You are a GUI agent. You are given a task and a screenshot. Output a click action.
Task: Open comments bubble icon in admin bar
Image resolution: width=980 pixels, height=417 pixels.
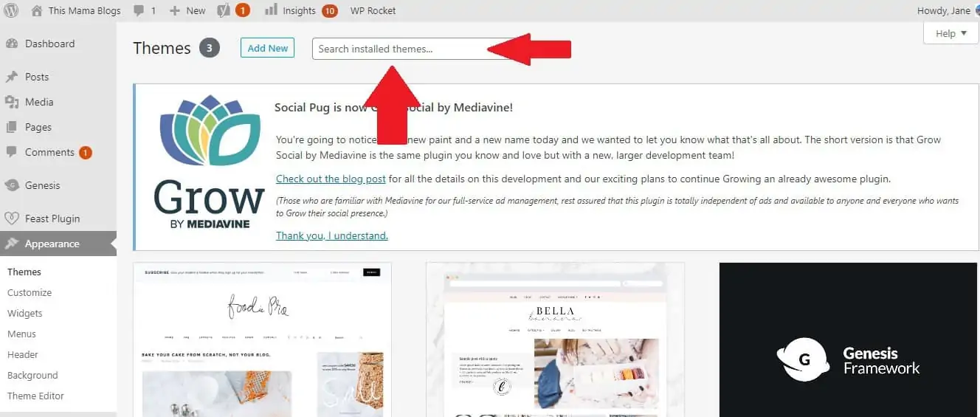(139, 10)
